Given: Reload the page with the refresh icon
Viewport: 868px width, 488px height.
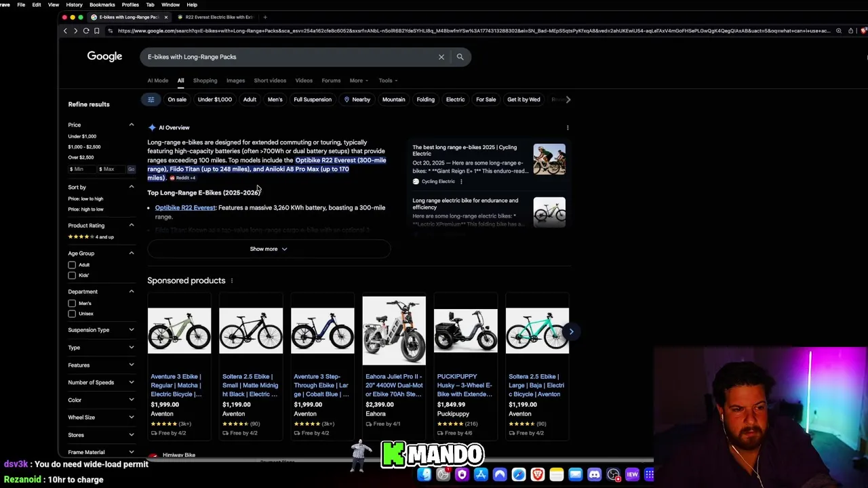Looking at the screenshot, I should coord(86,30).
